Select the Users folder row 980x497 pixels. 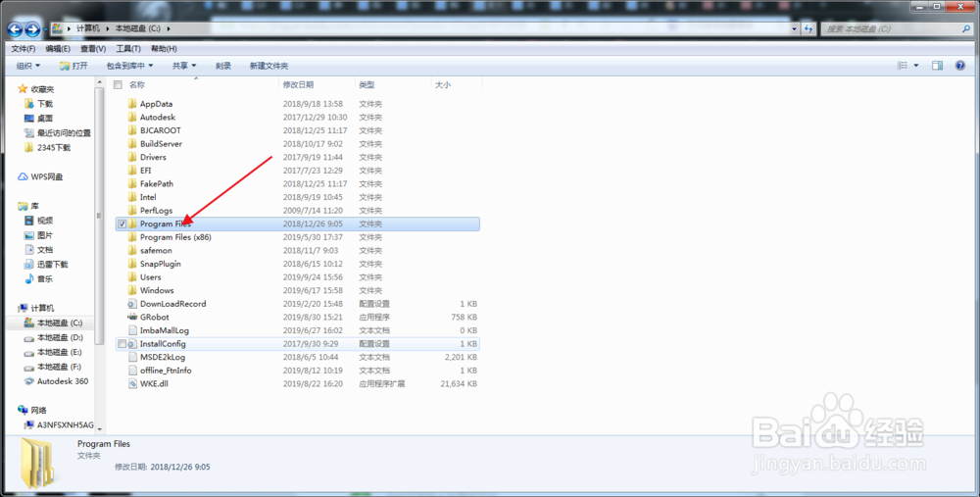pos(298,277)
